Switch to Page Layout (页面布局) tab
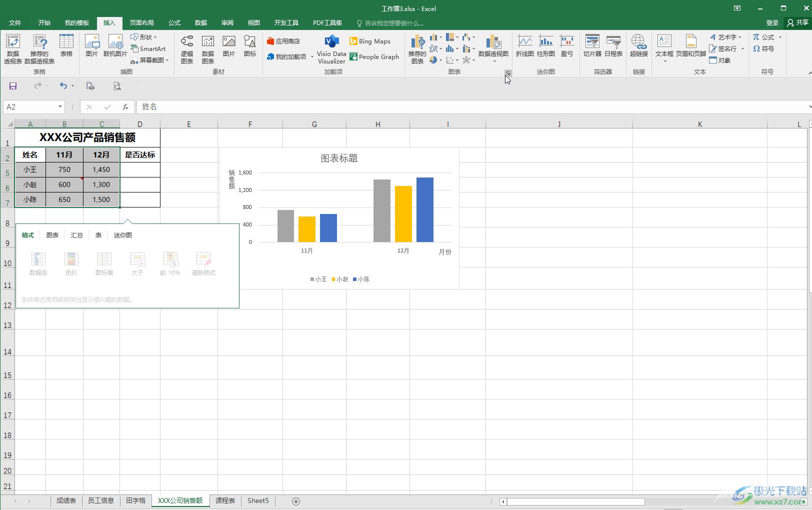Image resolution: width=812 pixels, height=510 pixels. [142, 22]
